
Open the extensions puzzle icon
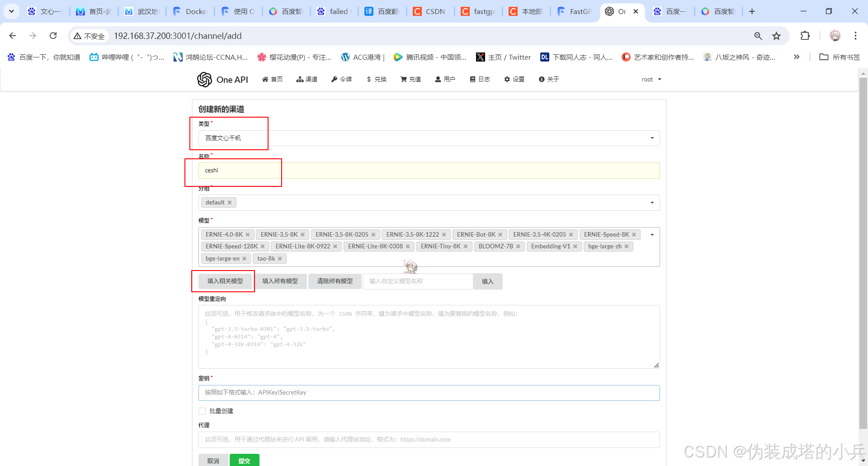[x=805, y=36]
